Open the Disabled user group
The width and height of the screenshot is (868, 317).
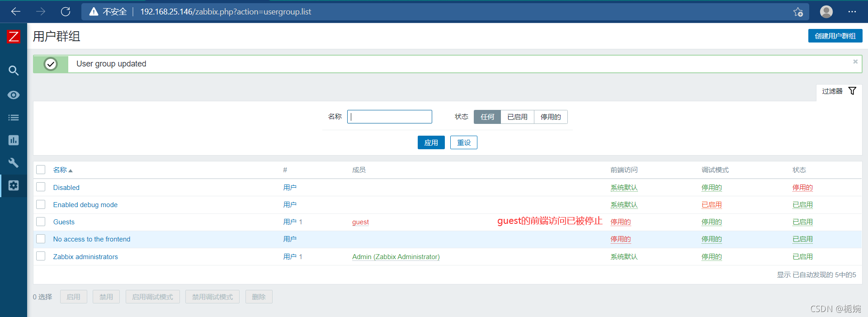coord(66,188)
